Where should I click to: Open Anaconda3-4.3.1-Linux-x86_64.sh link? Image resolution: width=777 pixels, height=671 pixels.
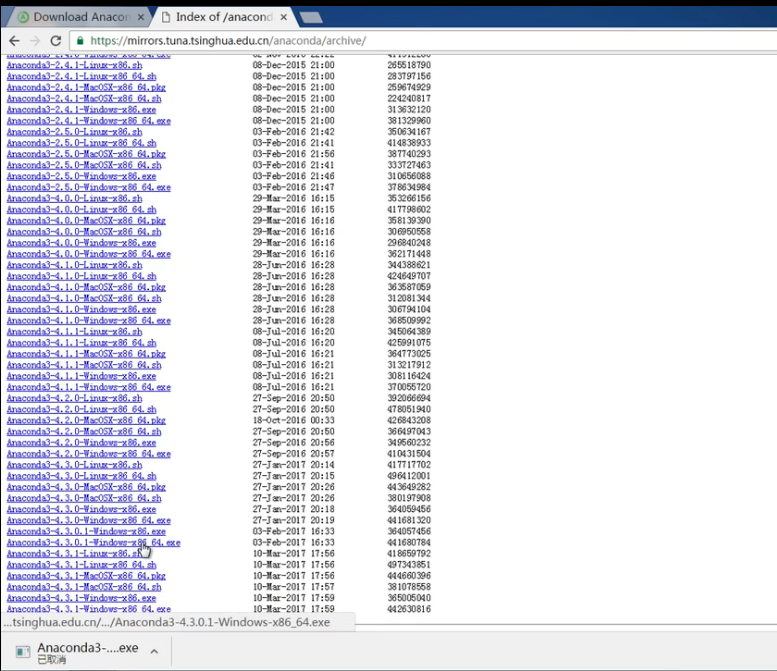[81, 565]
